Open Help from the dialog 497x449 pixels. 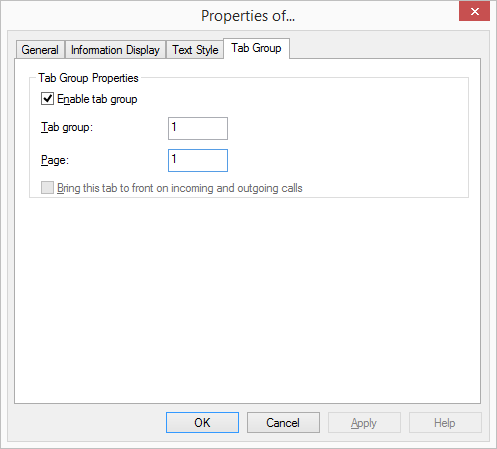coord(445,422)
